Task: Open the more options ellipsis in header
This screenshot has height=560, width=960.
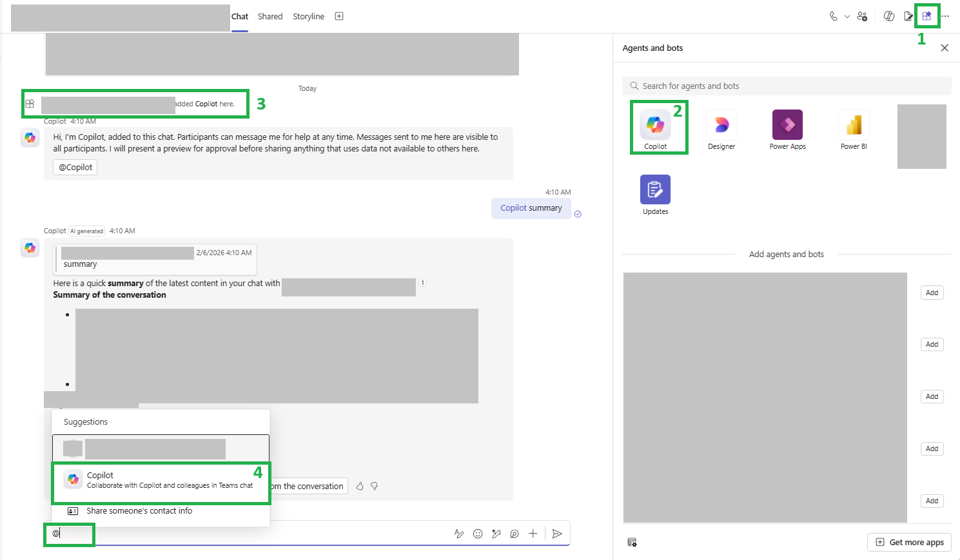Action: (x=945, y=16)
